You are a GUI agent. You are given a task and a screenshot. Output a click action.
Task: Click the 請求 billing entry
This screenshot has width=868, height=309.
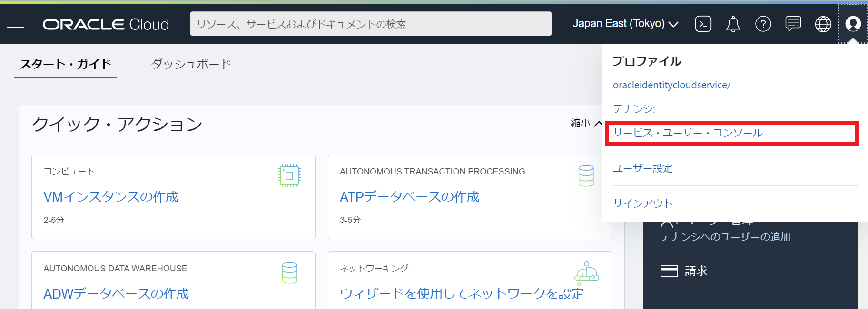coord(696,271)
